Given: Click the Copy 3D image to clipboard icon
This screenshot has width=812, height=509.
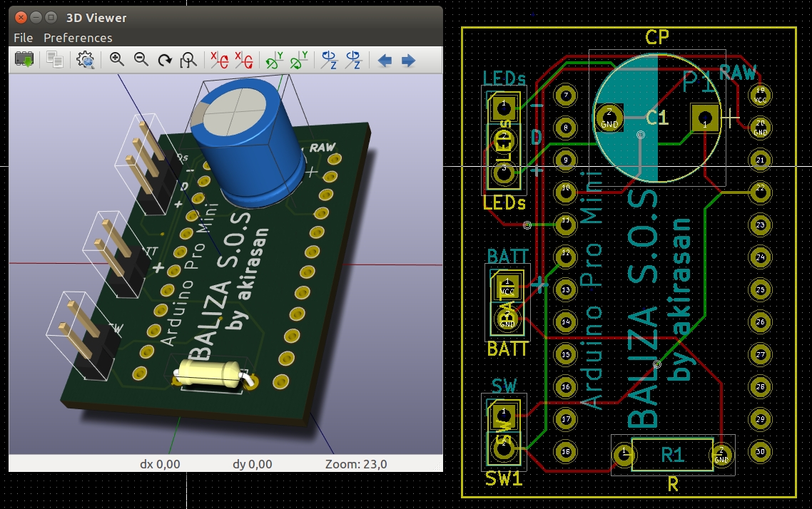Looking at the screenshot, I should coord(54,60).
